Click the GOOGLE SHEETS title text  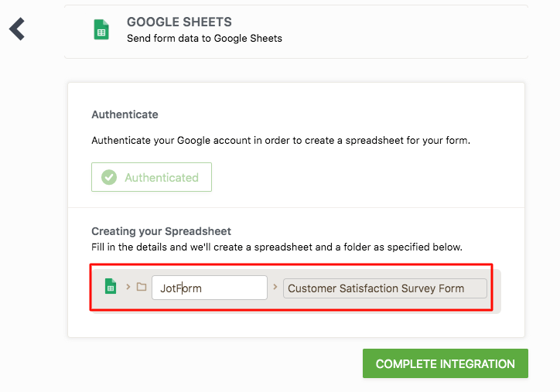coord(179,22)
